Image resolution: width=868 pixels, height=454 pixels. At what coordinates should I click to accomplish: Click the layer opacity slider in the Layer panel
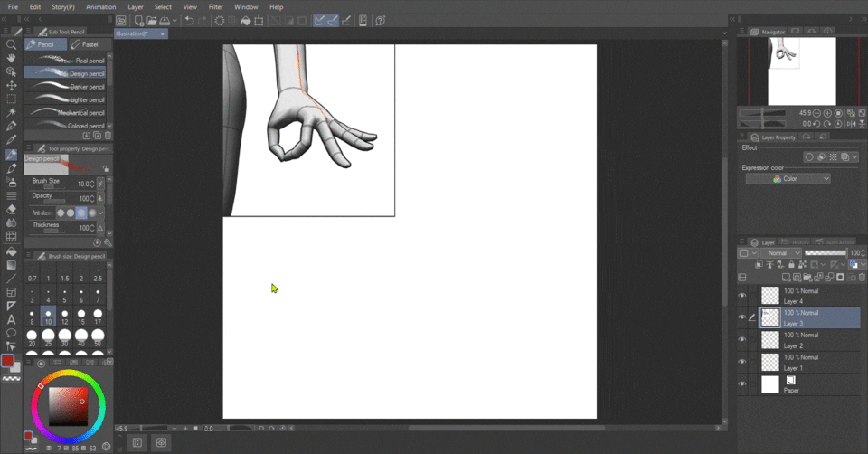pos(825,253)
